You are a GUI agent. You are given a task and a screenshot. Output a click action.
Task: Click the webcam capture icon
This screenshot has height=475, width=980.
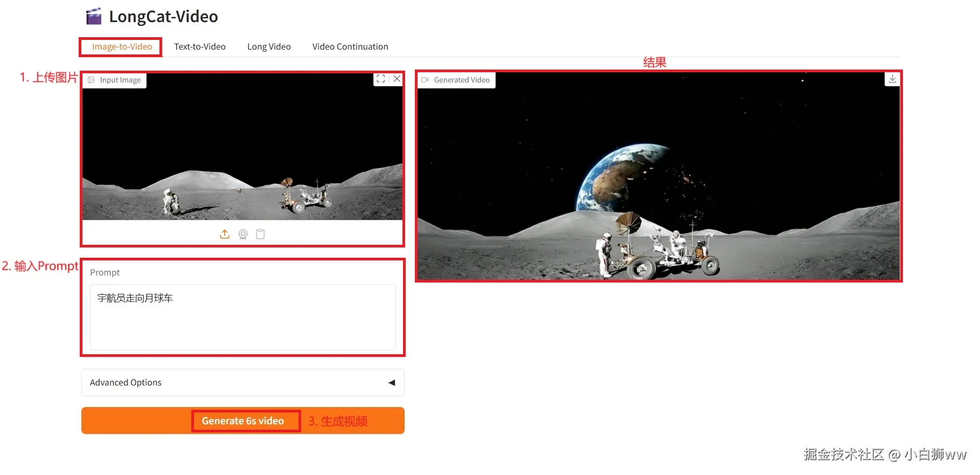point(243,234)
